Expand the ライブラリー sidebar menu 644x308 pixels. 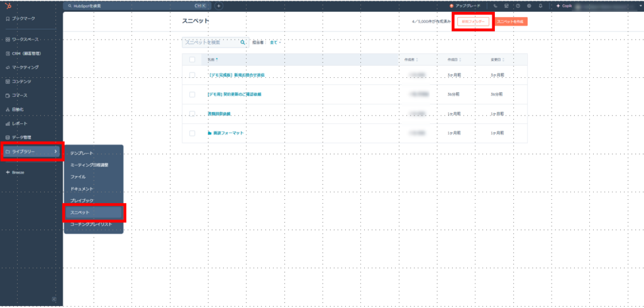(31, 152)
